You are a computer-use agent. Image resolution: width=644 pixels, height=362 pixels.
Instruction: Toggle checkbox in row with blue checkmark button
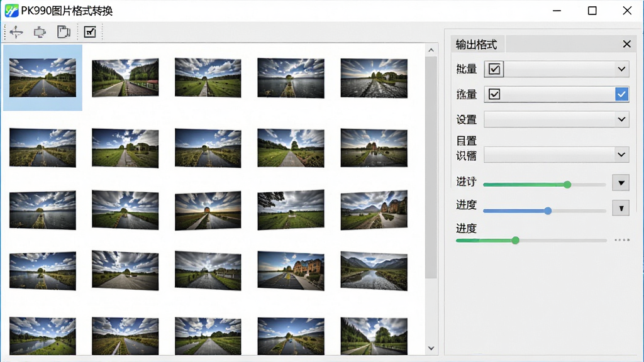click(x=494, y=94)
